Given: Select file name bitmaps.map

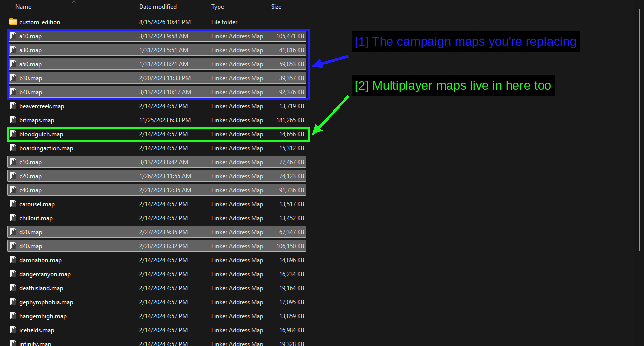Looking at the screenshot, I should pyautogui.click(x=37, y=120).
